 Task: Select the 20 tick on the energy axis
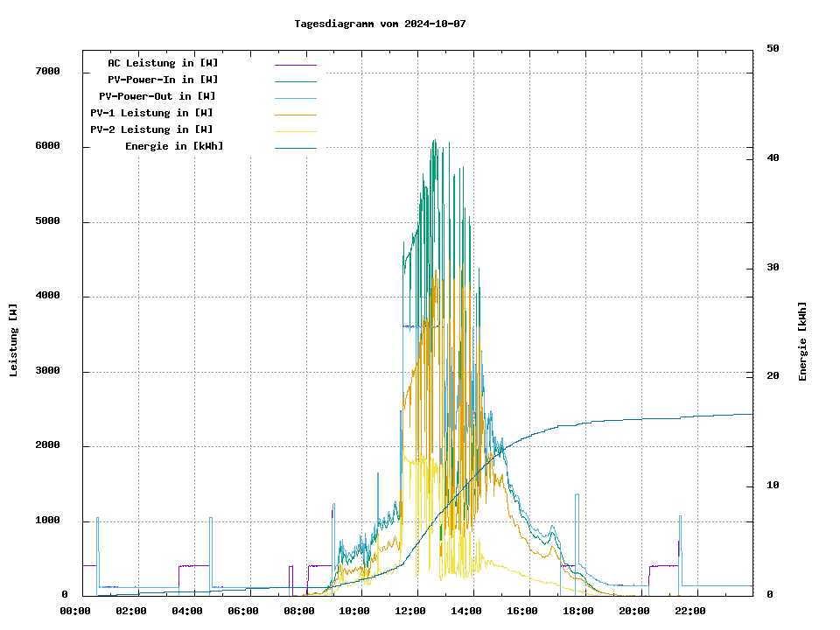click(773, 376)
